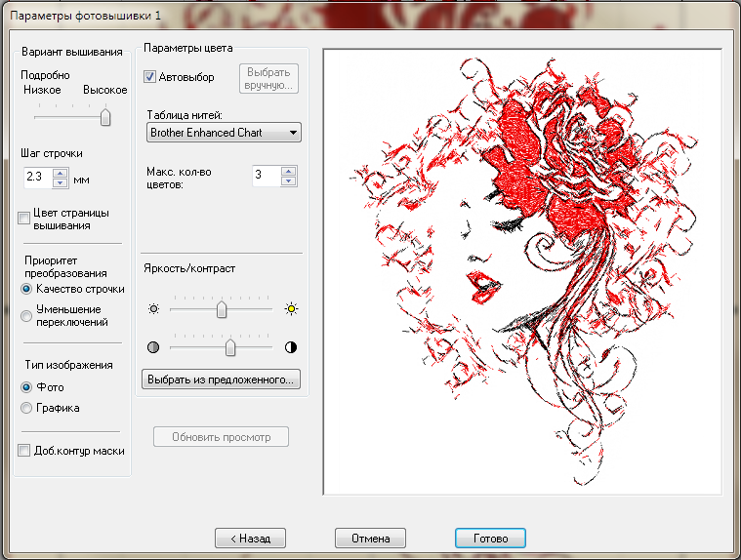Click the Подробно detail slider handle
The image size is (741, 560).
(x=104, y=117)
